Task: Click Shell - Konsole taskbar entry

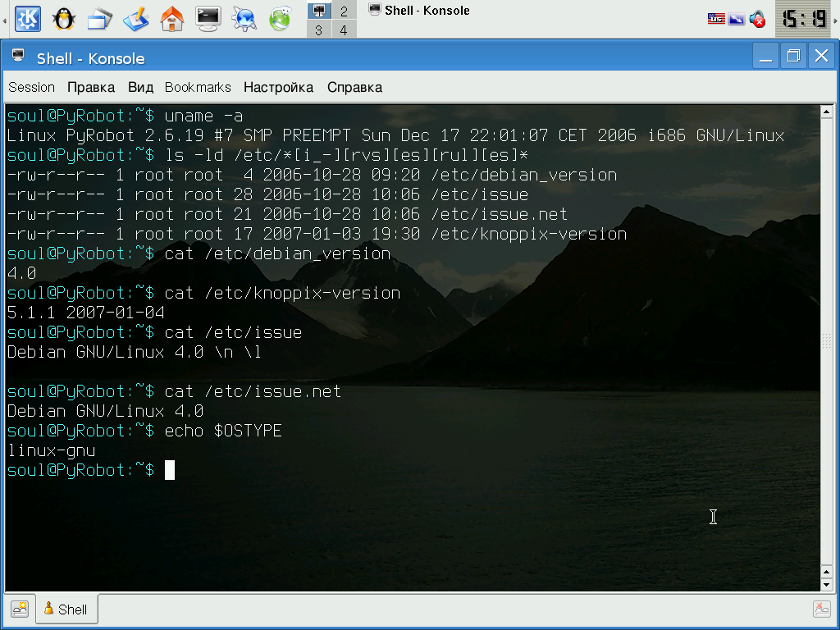Action: 419,10
